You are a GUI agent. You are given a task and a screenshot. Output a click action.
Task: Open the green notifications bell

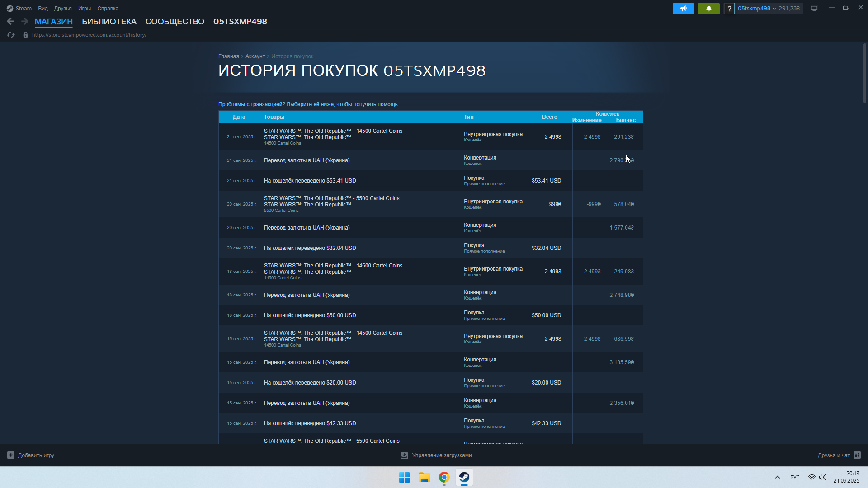point(709,9)
